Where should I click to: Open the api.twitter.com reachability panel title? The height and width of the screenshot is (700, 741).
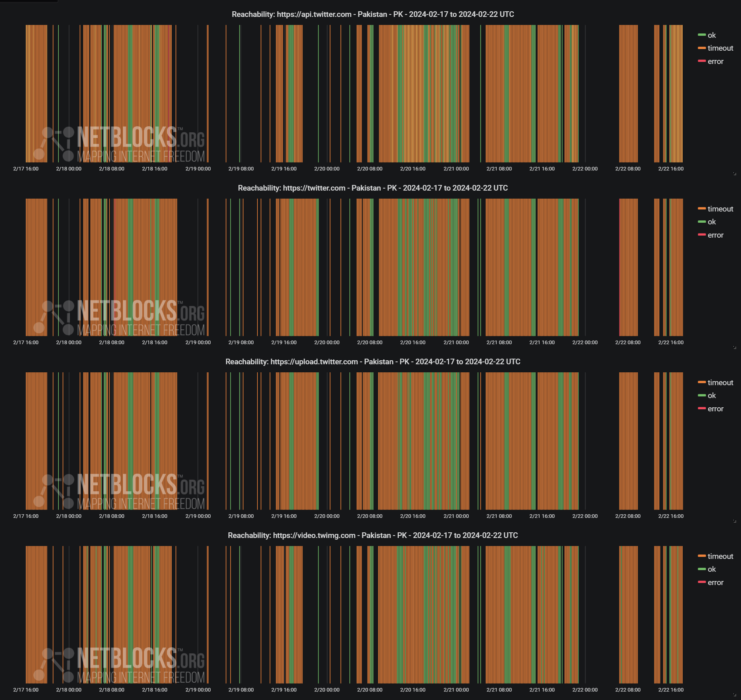click(373, 14)
